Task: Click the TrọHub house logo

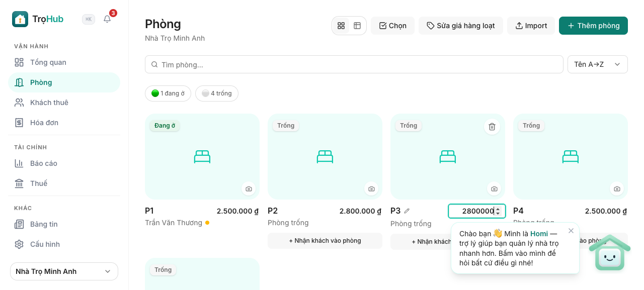Action: (20, 19)
